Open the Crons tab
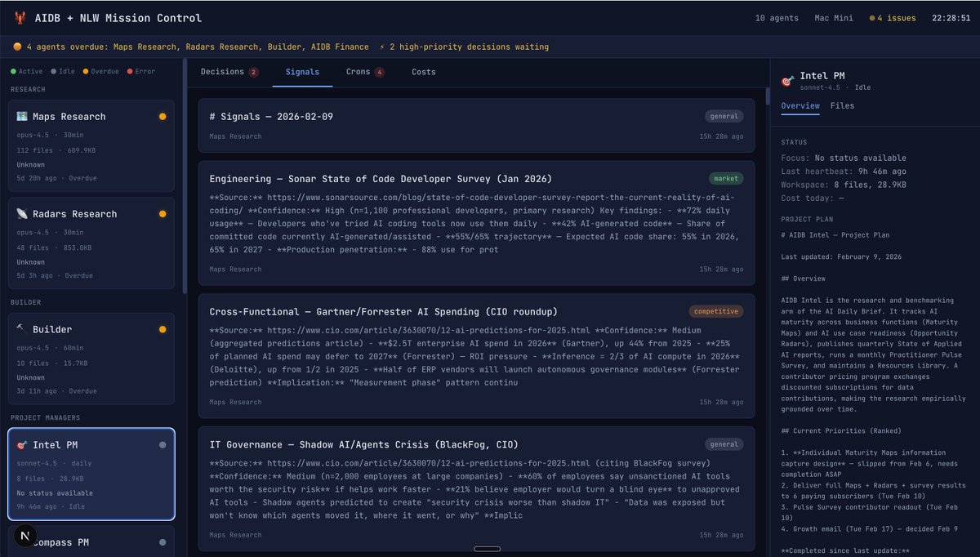Viewport: 980px width, 557px height. (365, 72)
